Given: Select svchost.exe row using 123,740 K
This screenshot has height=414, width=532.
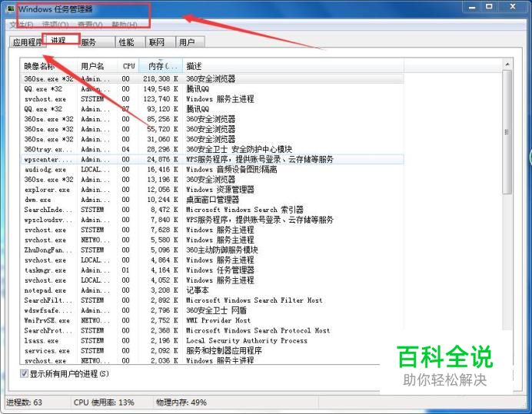Looking at the screenshot, I should (212, 99).
